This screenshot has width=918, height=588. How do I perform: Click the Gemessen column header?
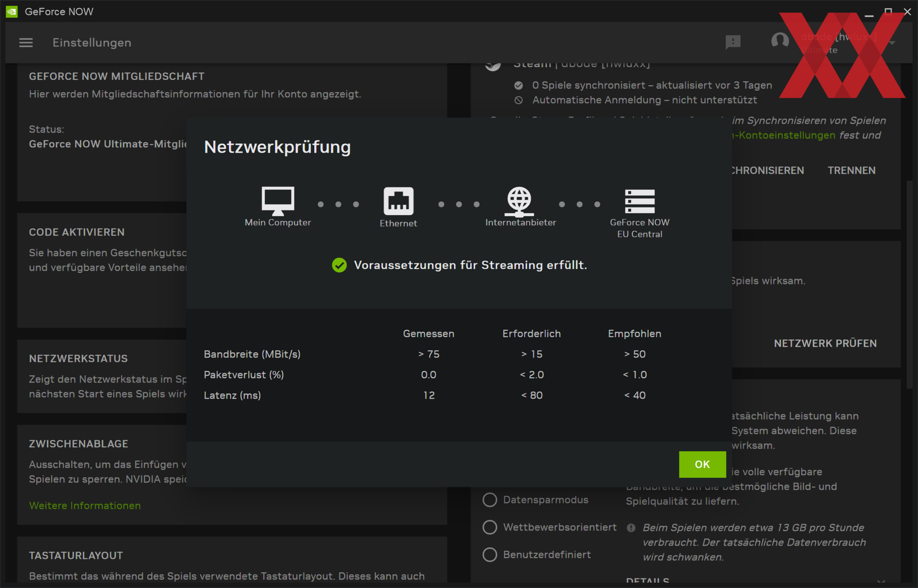429,334
